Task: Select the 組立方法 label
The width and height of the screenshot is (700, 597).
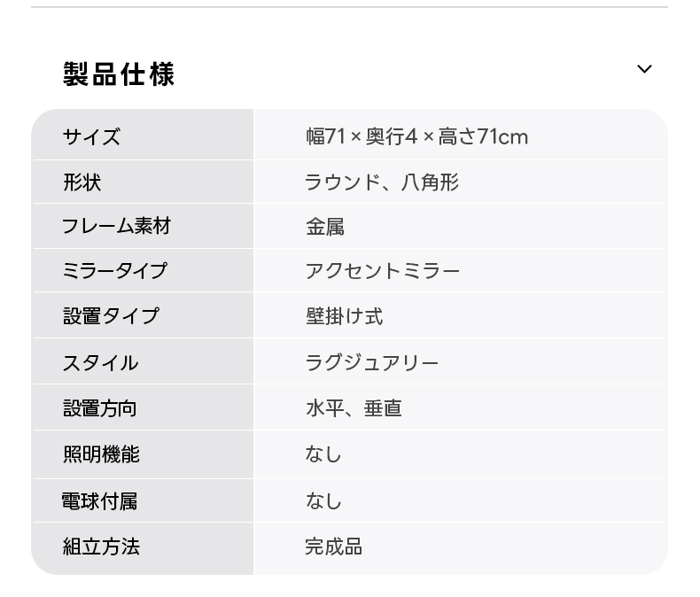Action: pyautogui.click(x=101, y=547)
